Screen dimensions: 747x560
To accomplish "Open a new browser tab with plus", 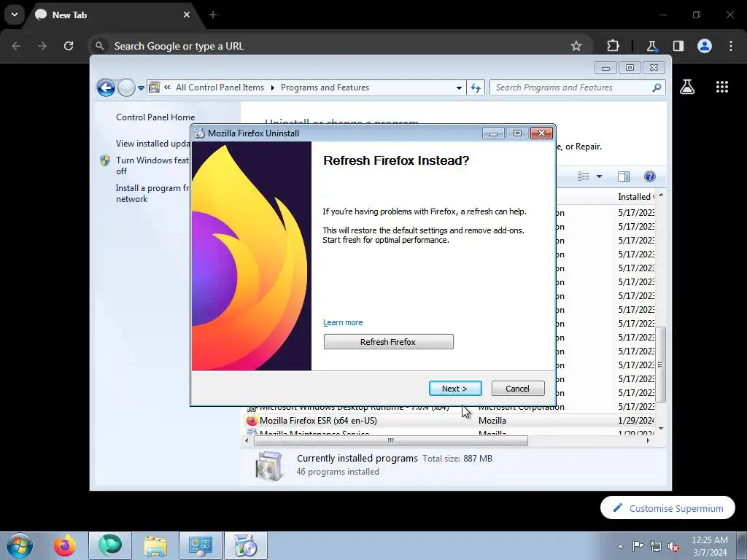I will 213,15.
